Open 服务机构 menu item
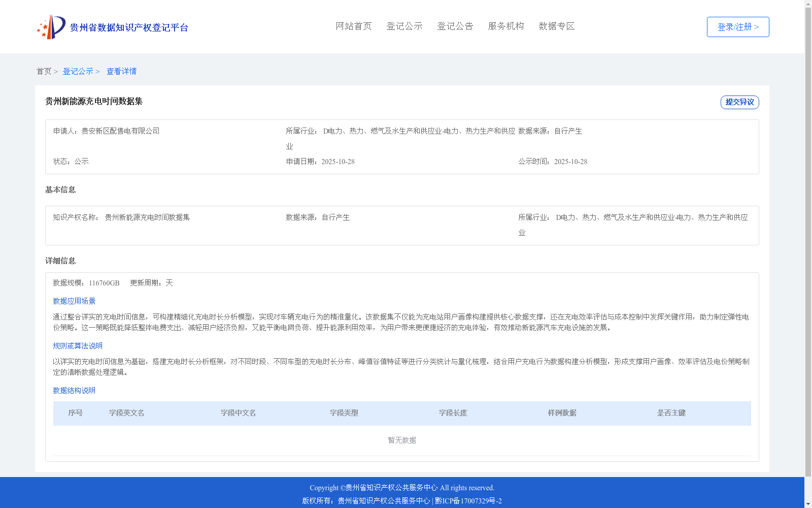 pyautogui.click(x=506, y=26)
